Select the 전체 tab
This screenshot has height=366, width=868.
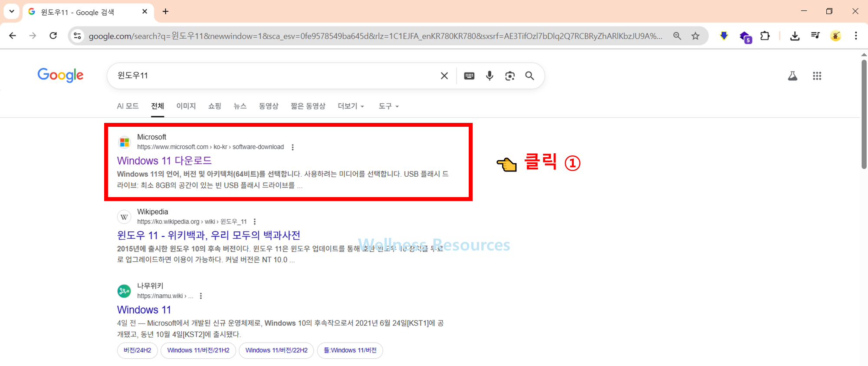tap(158, 106)
